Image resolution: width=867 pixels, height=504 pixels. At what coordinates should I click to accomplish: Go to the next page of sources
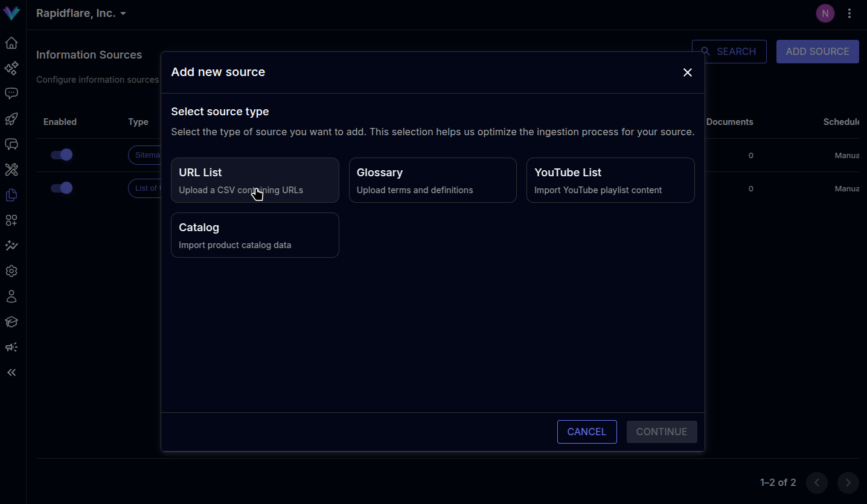click(x=848, y=483)
